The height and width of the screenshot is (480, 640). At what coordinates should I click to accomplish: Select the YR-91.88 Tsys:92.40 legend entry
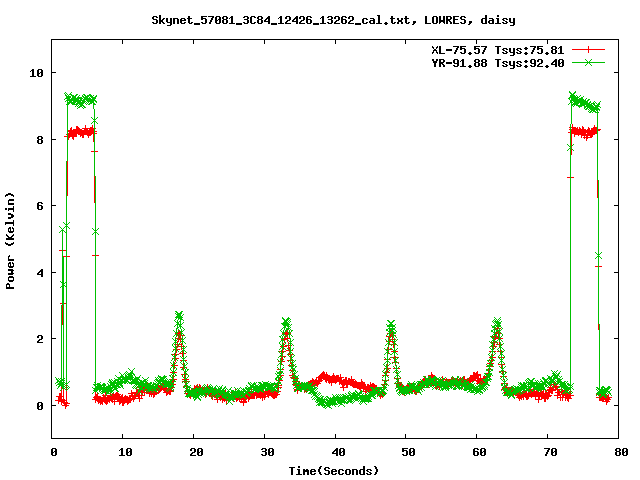click(x=498, y=63)
